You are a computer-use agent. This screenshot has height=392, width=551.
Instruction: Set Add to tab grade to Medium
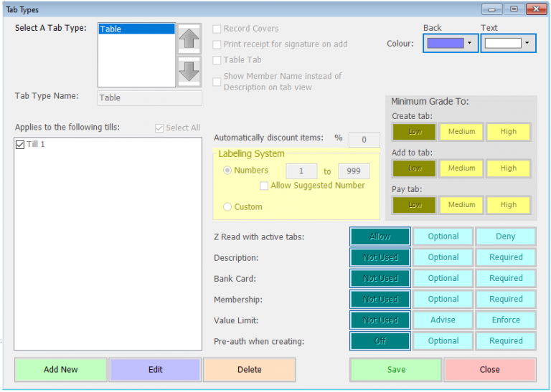click(461, 168)
